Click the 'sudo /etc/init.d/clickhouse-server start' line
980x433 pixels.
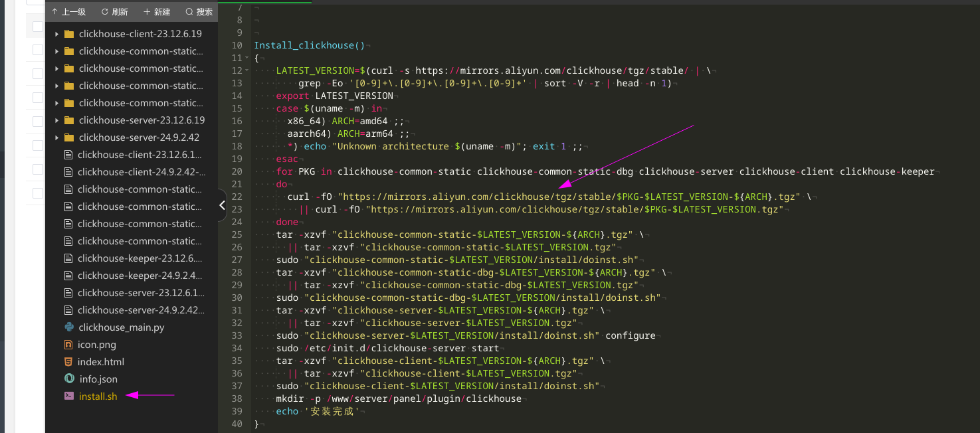(387, 348)
